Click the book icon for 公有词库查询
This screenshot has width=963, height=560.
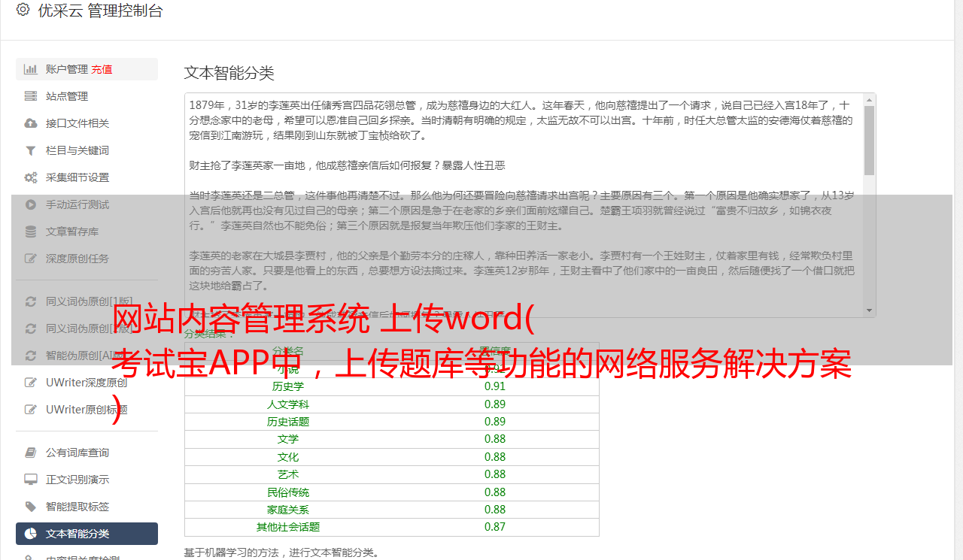point(30,453)
